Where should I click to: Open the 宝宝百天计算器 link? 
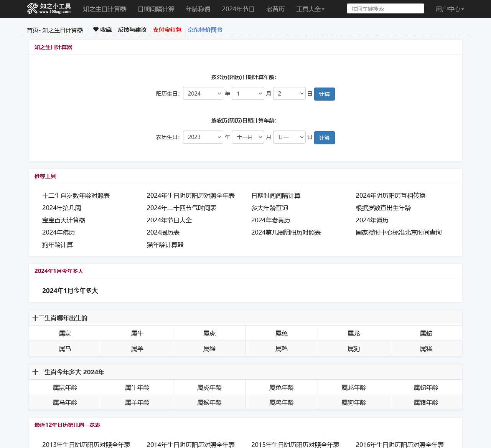coord(64,220)
